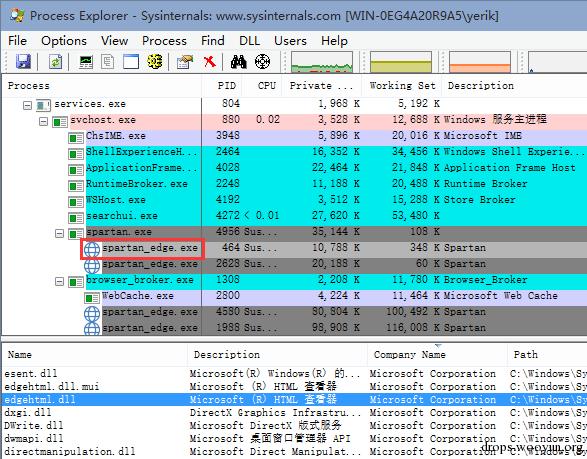587x459 pixels.
Task: Toggle lower pane window icon
Action: click(131, 61)
